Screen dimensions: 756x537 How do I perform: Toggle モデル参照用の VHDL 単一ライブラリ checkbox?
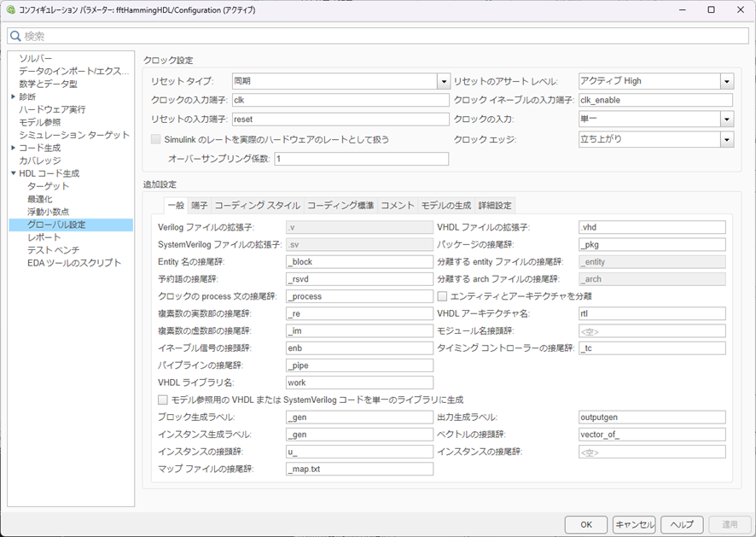pos(164,400)
